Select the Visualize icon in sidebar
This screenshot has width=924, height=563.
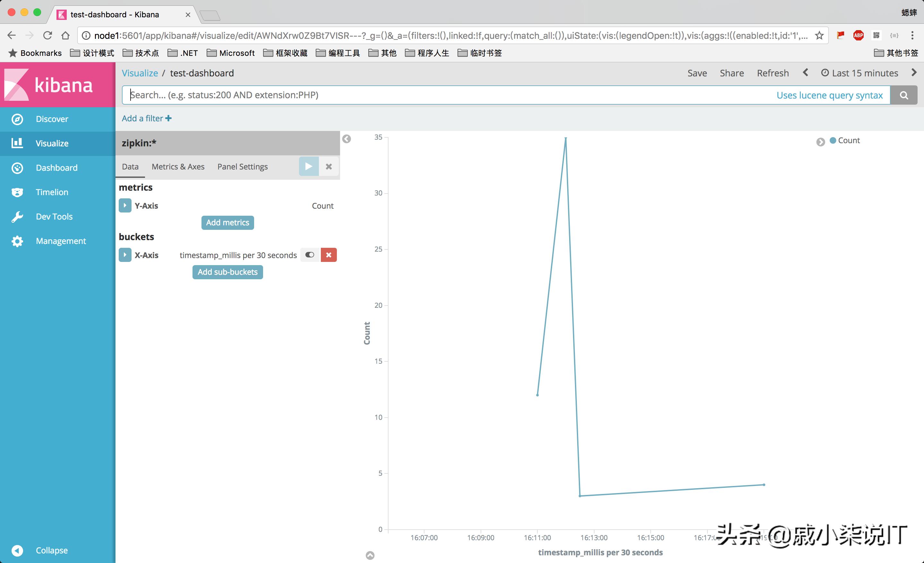(x=17, y=143)
